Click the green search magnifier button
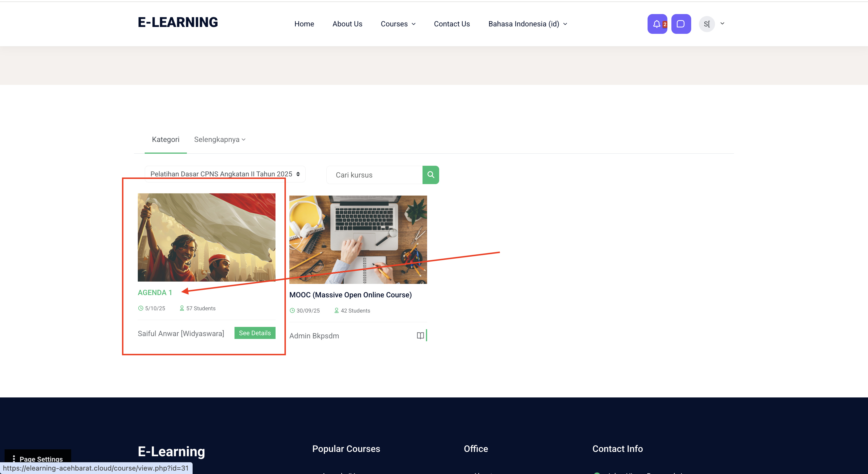This screenshot has width=868, height=474. pos(430,175)
